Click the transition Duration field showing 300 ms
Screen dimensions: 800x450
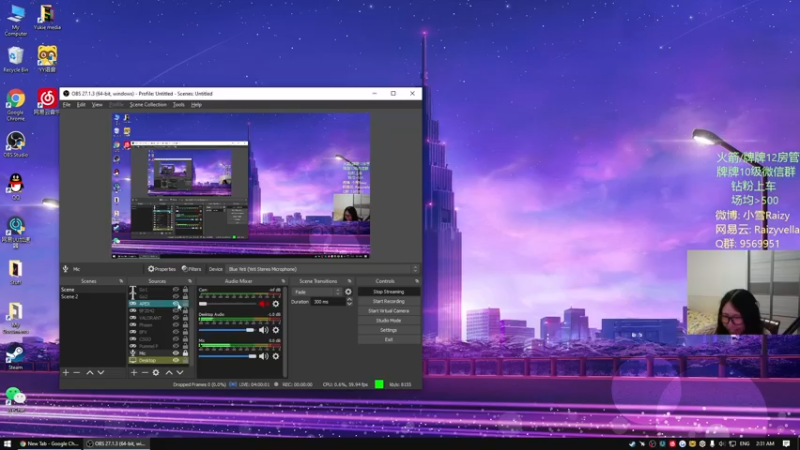pyautogui.click(x=329, y=302)
